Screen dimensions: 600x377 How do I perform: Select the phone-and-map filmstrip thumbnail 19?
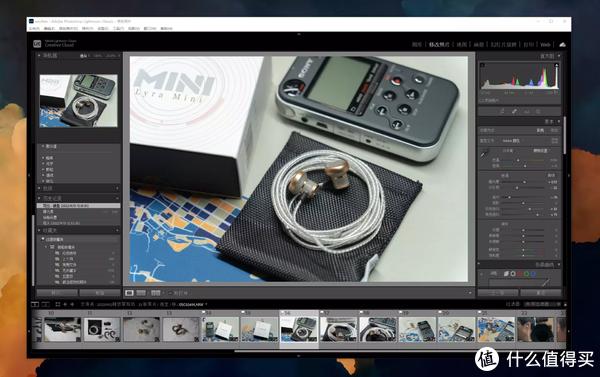pos(417,329)
